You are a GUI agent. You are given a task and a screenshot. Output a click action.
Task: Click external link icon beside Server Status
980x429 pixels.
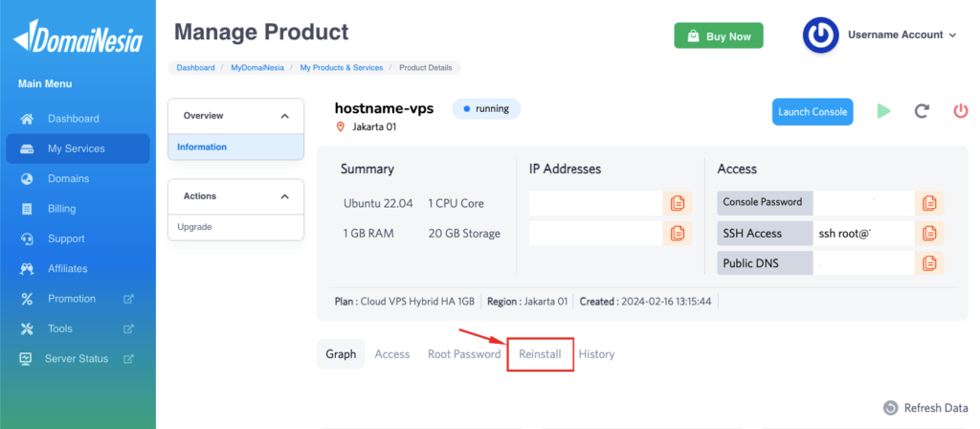tap(129, 359)
